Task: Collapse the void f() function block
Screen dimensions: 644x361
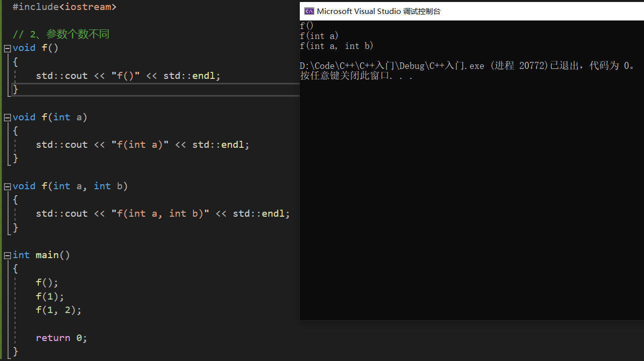Action: [7, 48]
